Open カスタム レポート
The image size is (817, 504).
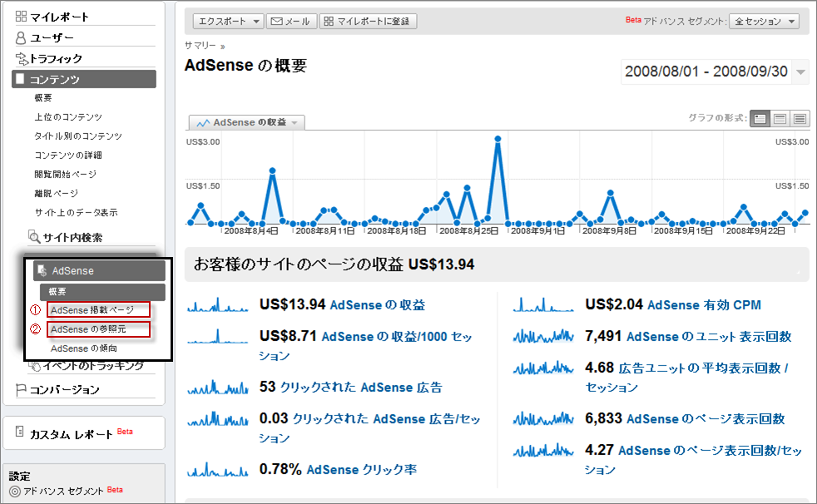(71, 434)
